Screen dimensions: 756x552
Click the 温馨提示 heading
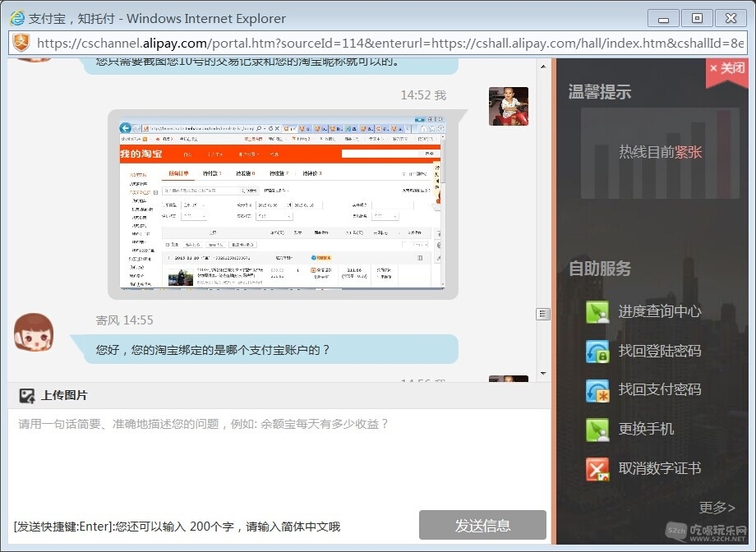(x=599, y=92)
